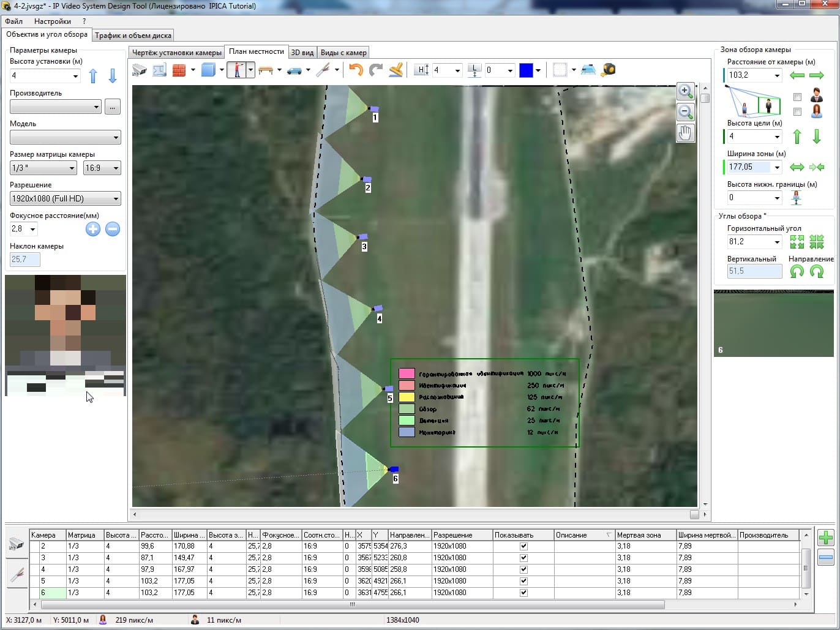The width and height of the screenshot is (840, 630).
Task: Select the add camera tool icon
Action: pyautogui.click(x=140, y=70)
